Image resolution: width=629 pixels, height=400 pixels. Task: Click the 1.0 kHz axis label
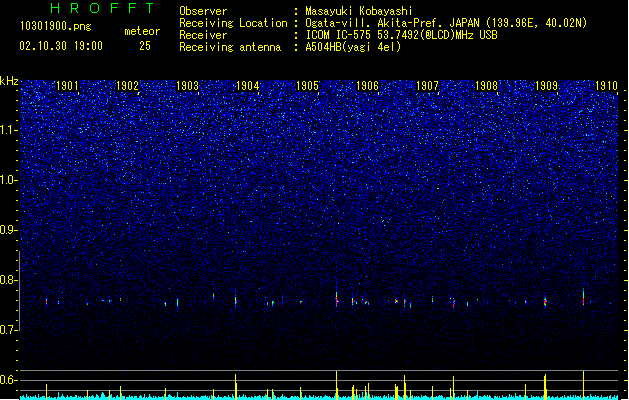(8, 180)
